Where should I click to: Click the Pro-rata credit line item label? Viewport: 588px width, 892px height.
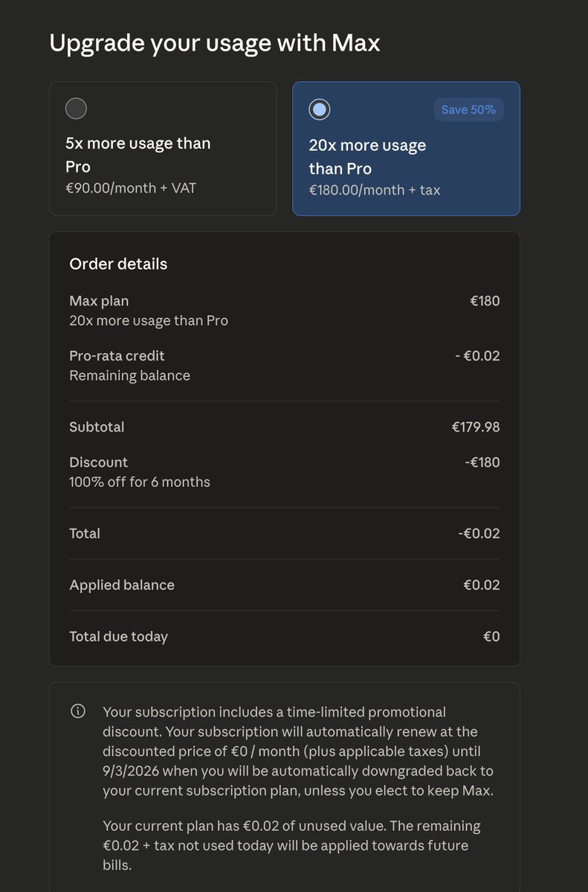click(x=117, y=355)
